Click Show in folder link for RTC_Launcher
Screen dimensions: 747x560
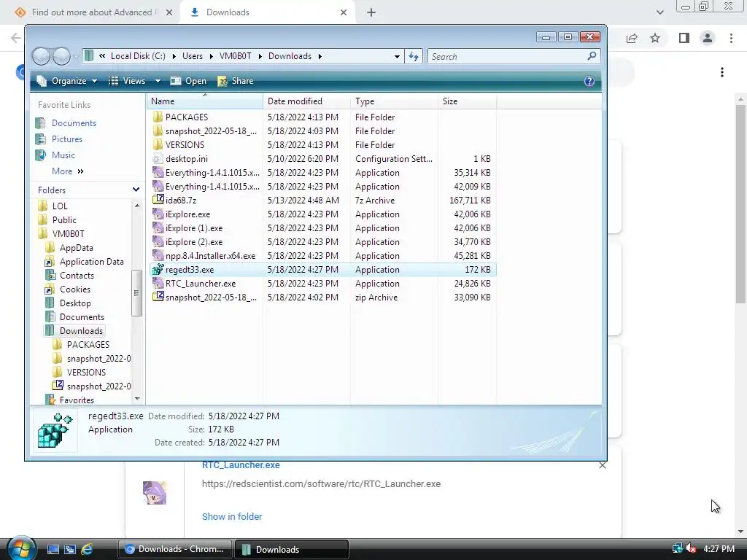pyautogui.click(x=232, y=517)
